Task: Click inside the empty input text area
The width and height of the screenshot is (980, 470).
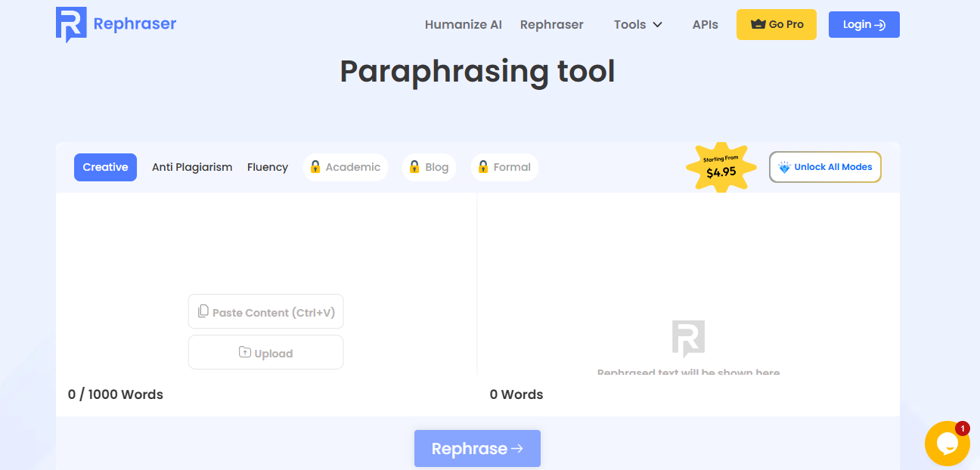Action: tap(265, 242)
